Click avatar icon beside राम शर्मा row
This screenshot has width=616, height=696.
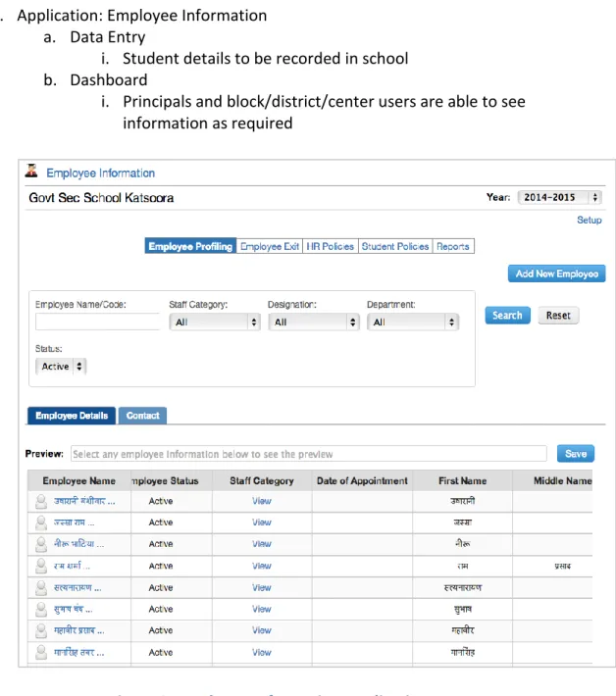coord(41,566)
